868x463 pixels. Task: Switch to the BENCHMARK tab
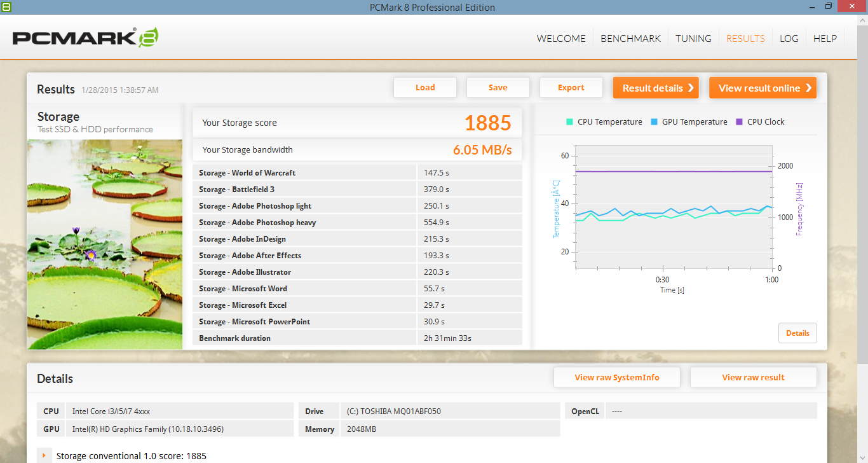(x=631, y=38)
